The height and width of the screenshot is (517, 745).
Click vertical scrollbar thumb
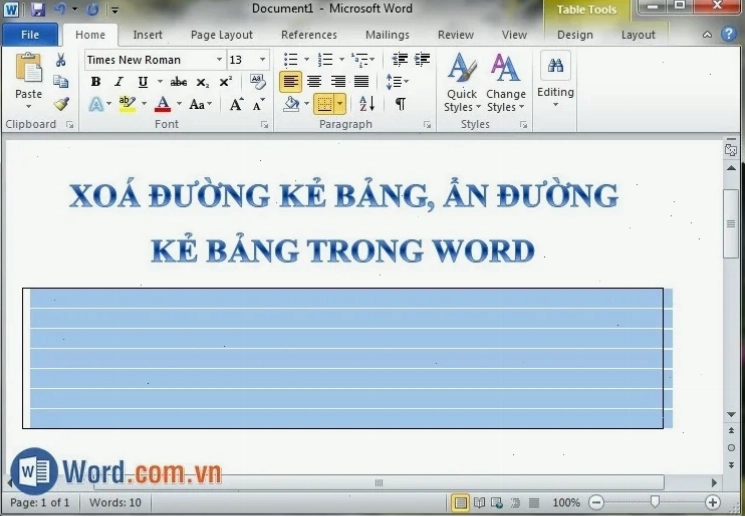[x=731, y=224]
